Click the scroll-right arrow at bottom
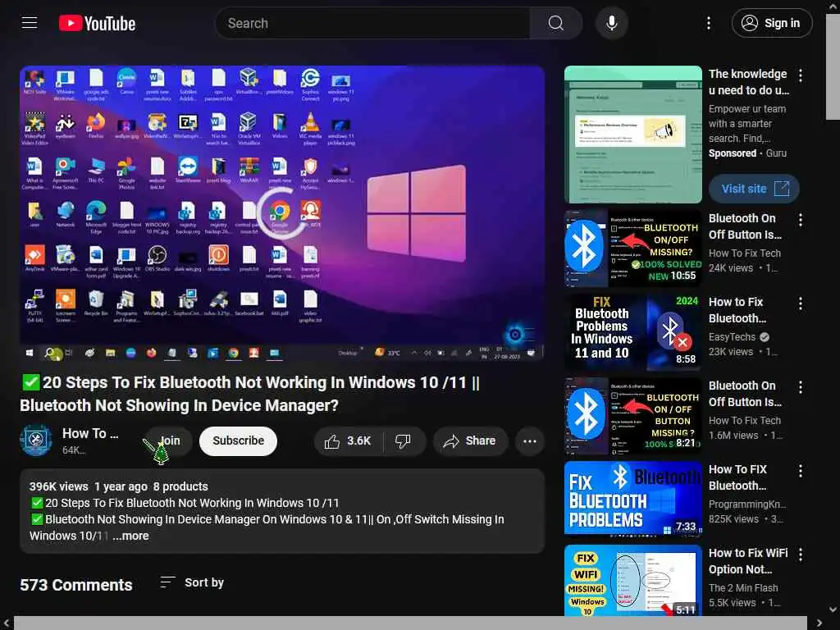This screenshot has height=630, width=840. click(819, 623)
